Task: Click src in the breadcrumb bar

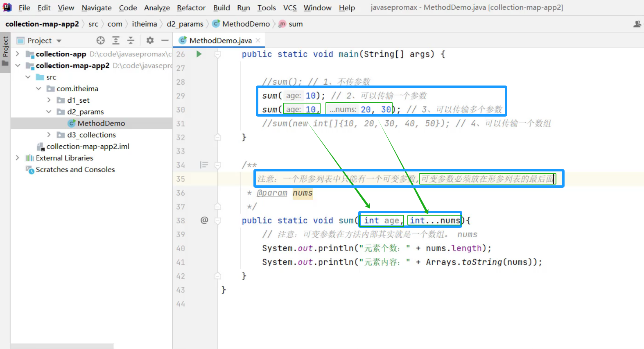Action: pos(93,24)
